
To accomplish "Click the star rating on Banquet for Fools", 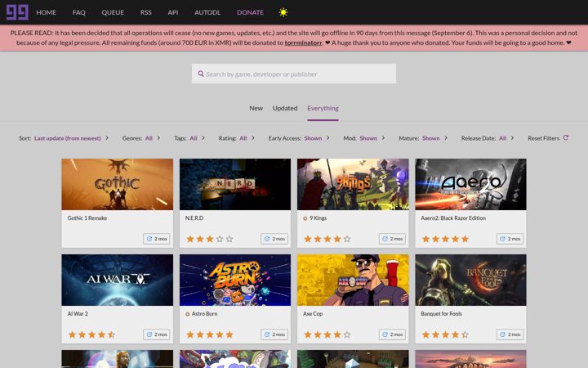I will point(445,334).
